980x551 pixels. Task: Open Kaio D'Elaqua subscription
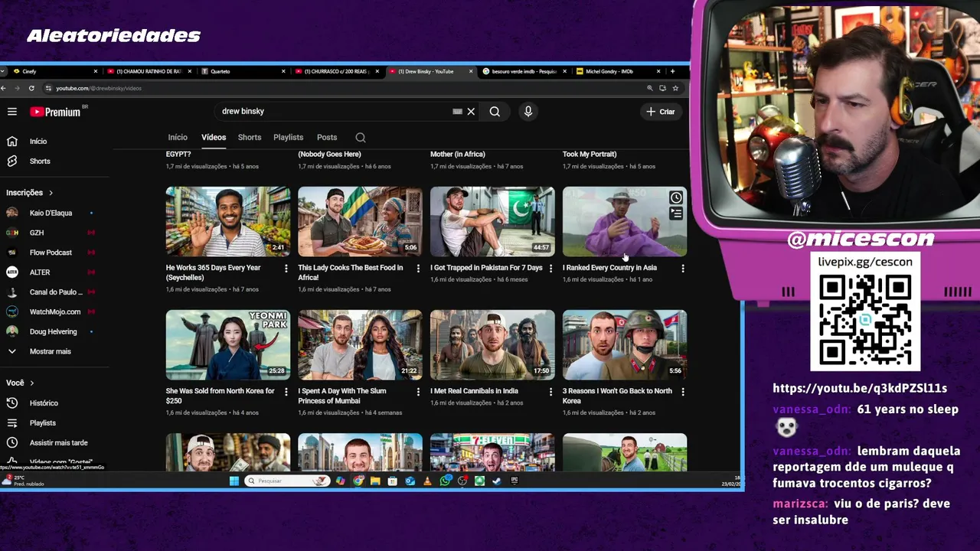pos(51,213)
